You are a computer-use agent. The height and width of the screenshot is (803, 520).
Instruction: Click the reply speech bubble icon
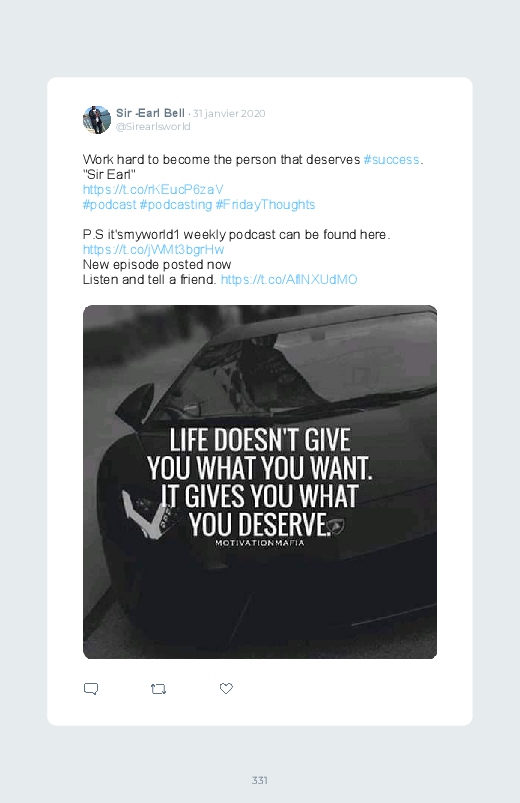pyautogui.click(x=91, y=689)
